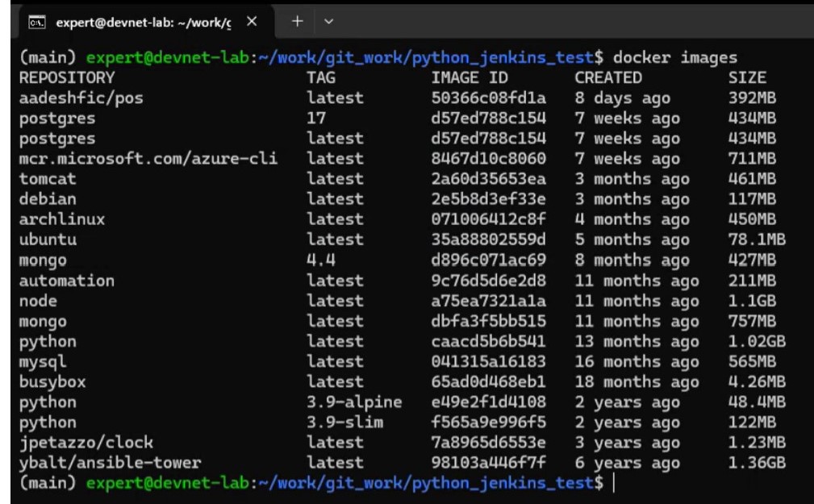Select the expert@devnet-lab tab title
The image size is (814, 504).
[x=143, y=23]
